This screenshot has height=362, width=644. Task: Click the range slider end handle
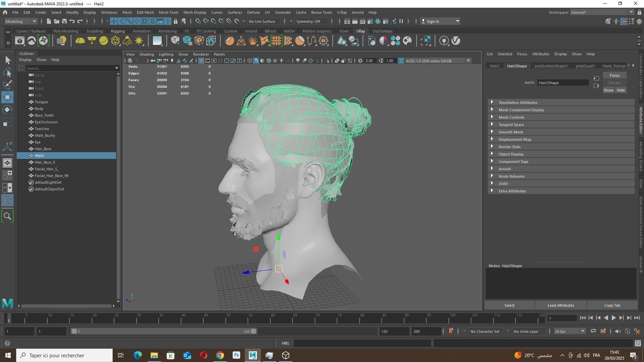[x=254, y=331]
